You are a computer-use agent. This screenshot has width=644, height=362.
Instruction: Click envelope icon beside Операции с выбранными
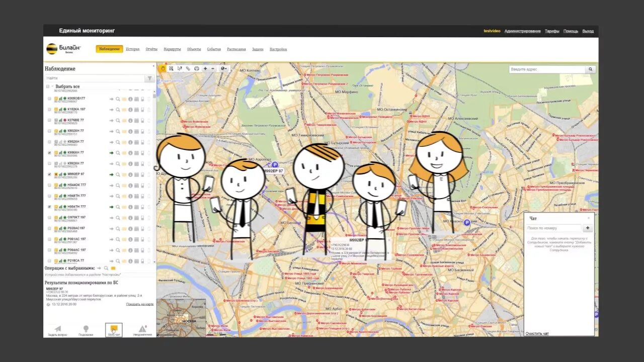point(113,268)
